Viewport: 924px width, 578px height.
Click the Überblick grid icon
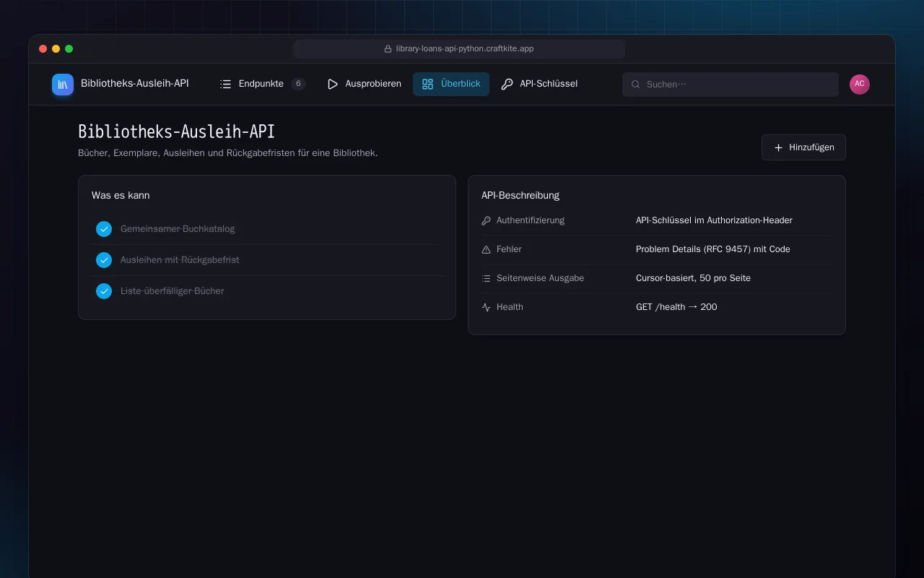tap(427, 84)
